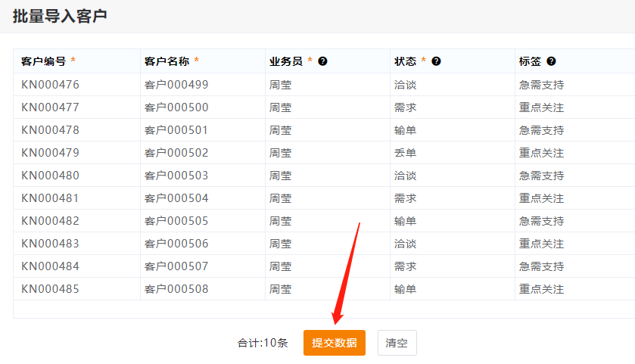
Task: Click customer number KN000485 in last row
Action: (50, 289)
